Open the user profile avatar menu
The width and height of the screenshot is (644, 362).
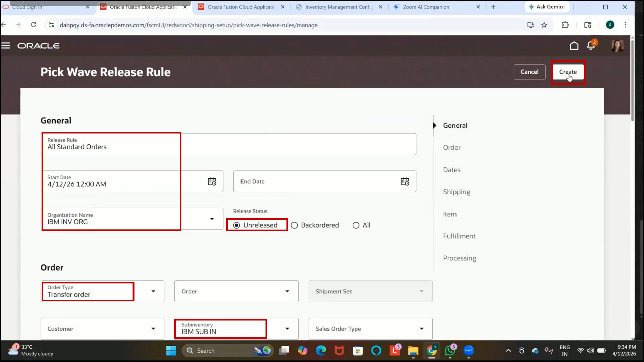[617, 46]
